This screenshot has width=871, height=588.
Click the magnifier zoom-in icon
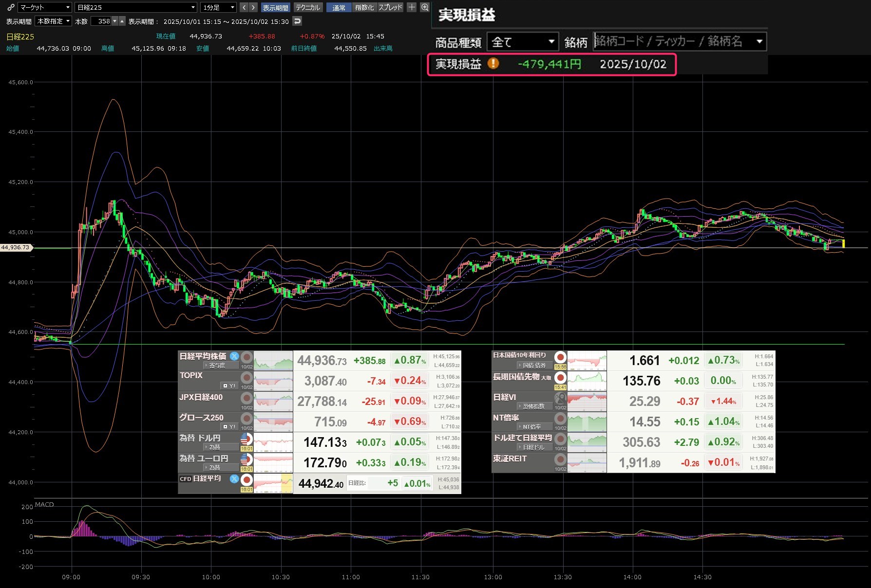click(x=425, y=7)
